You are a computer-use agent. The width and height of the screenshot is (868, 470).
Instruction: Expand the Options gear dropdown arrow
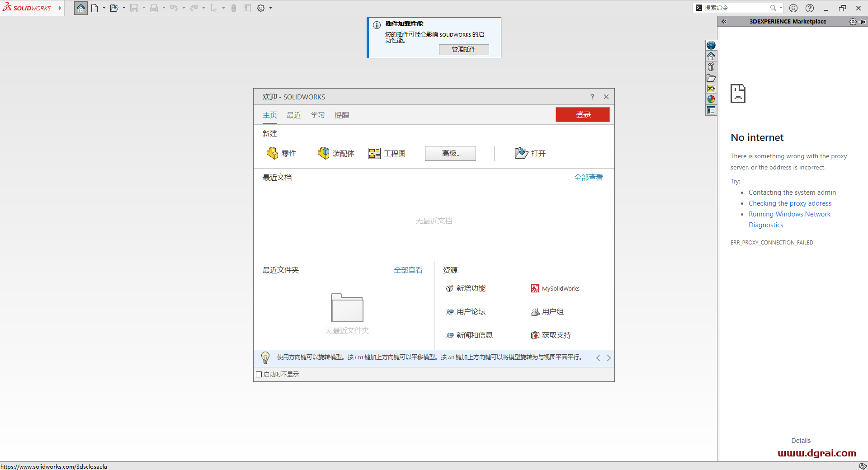coord(270,8)
